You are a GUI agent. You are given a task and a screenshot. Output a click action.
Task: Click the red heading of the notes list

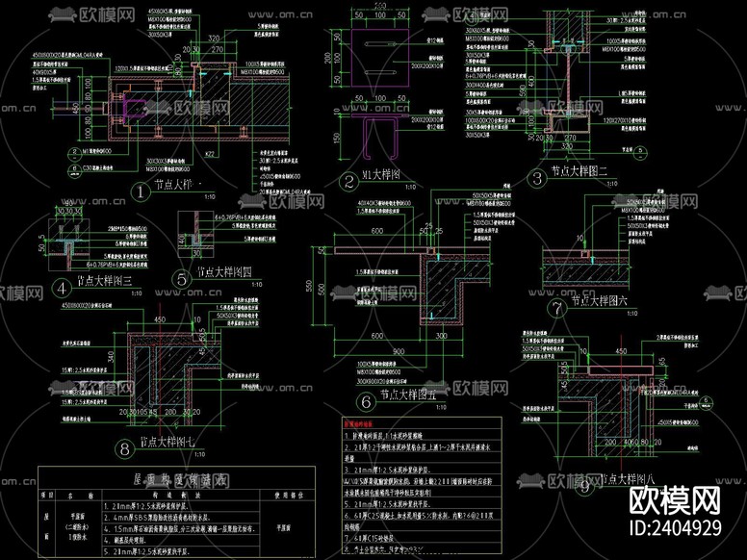click(358, 423)
